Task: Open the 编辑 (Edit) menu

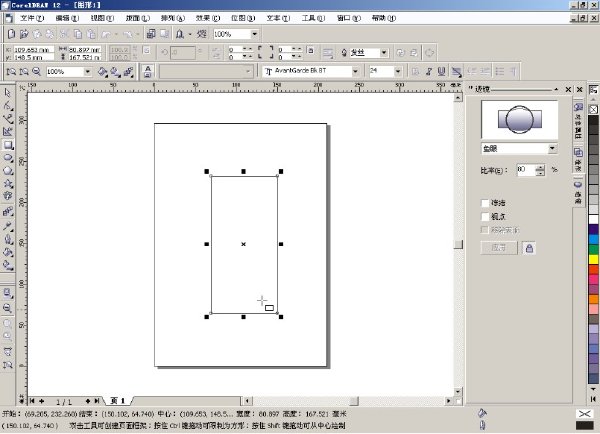Action: click(x=67, y=18)
